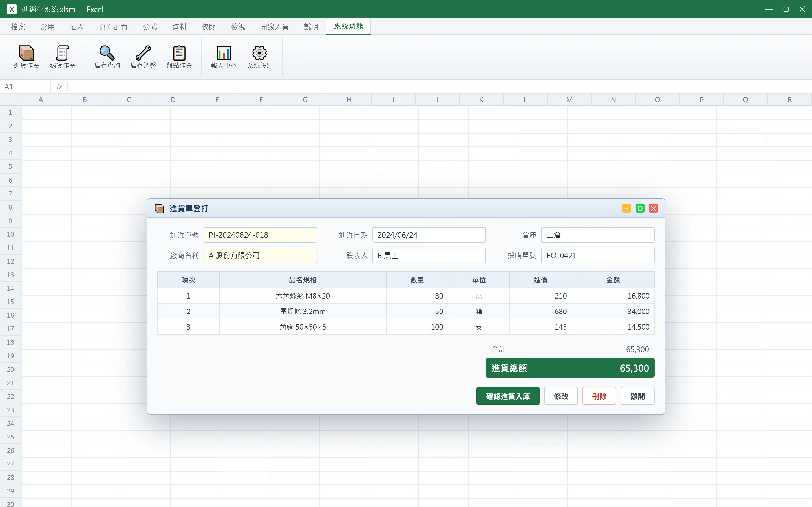
Task: Maximize the dialog using green button
Action: [640, 208]
